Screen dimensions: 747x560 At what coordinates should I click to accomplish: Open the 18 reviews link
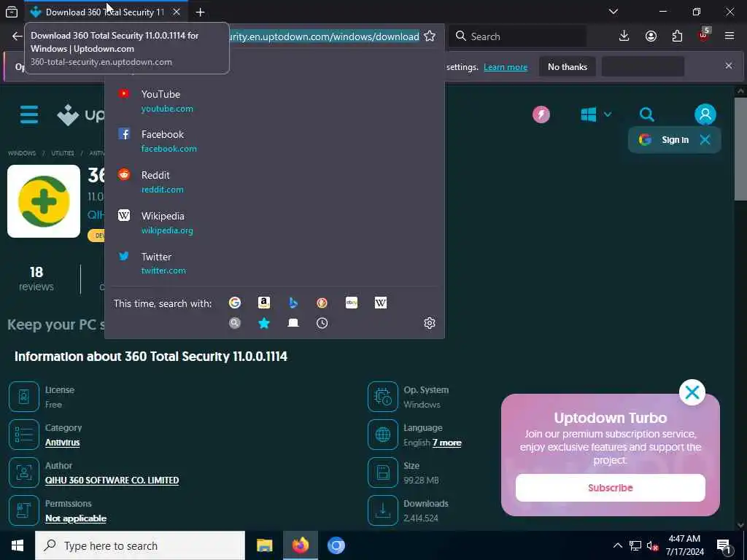[x=36, y=279]
